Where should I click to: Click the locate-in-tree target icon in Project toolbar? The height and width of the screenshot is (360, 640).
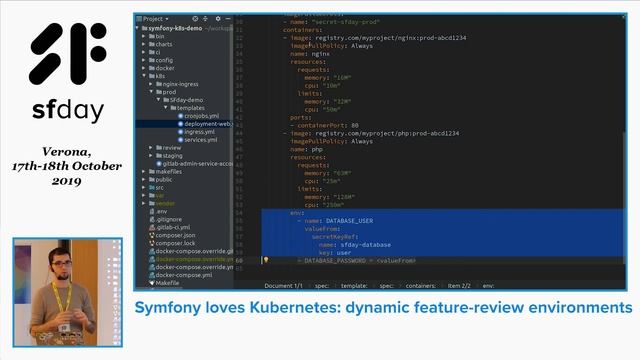195,19
